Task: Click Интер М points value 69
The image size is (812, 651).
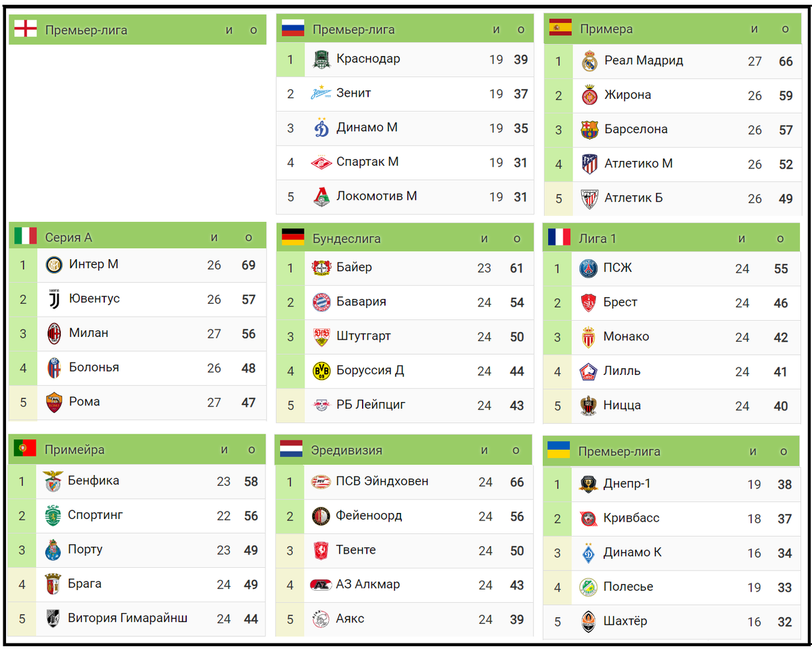Action: tap(248, 265)
